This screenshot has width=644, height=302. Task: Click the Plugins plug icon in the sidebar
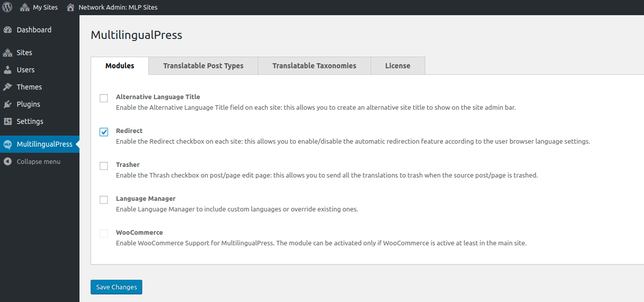(x=8, y=104)
